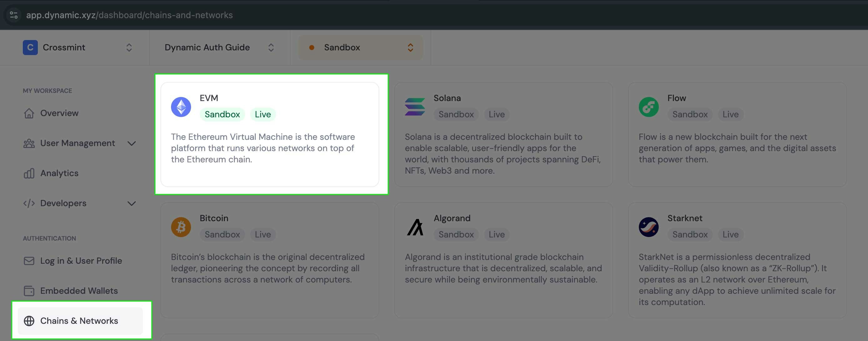Expand the Developers chevron

tap(132, 203)
